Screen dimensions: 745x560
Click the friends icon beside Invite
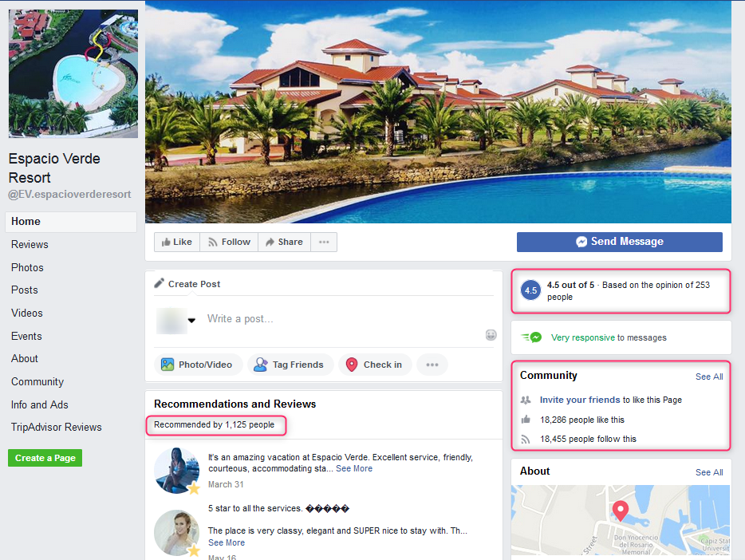[x=526, y=400]
